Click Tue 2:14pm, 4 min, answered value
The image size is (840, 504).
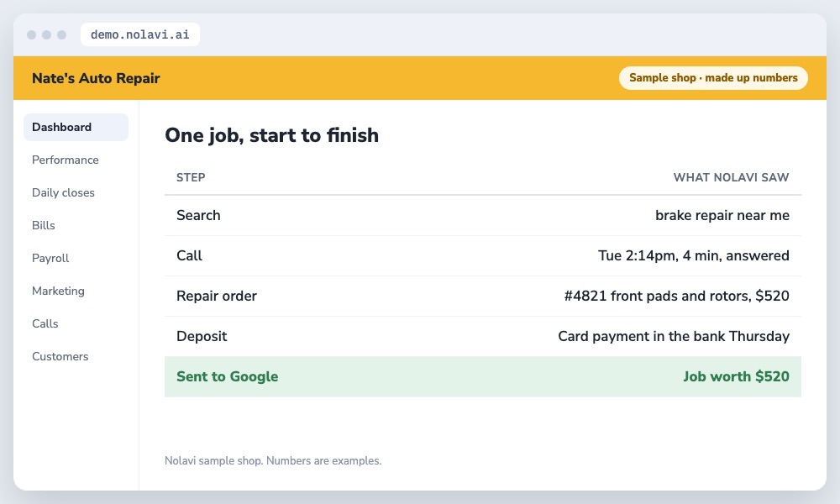[x=693, y=255]
